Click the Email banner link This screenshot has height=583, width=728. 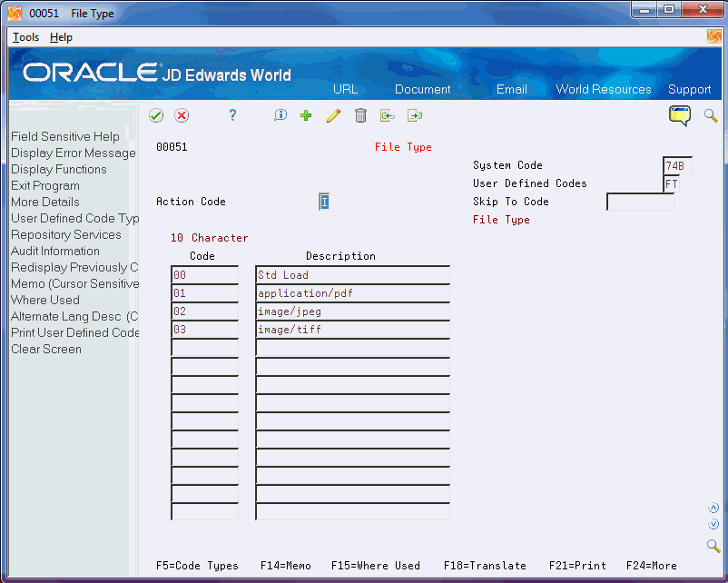[512, 89]
